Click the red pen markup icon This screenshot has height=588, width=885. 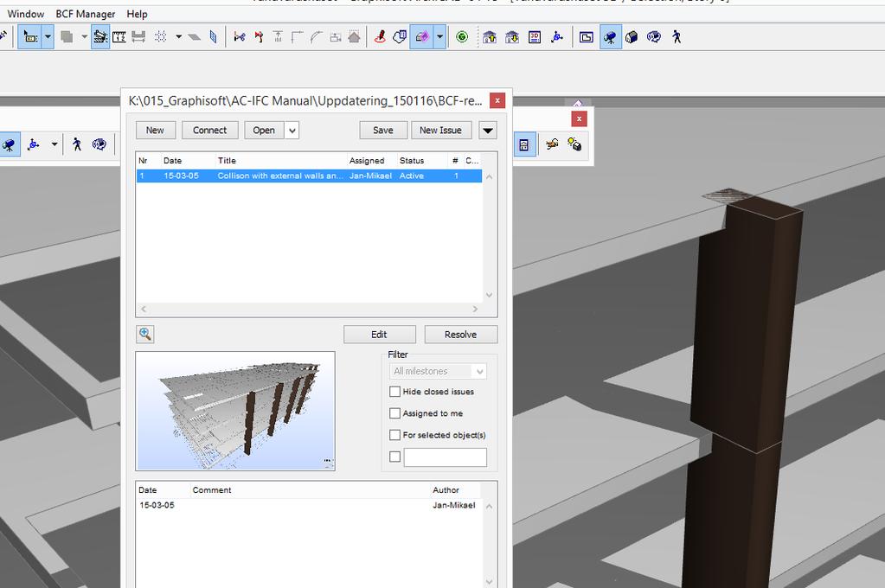click(380, 37)
